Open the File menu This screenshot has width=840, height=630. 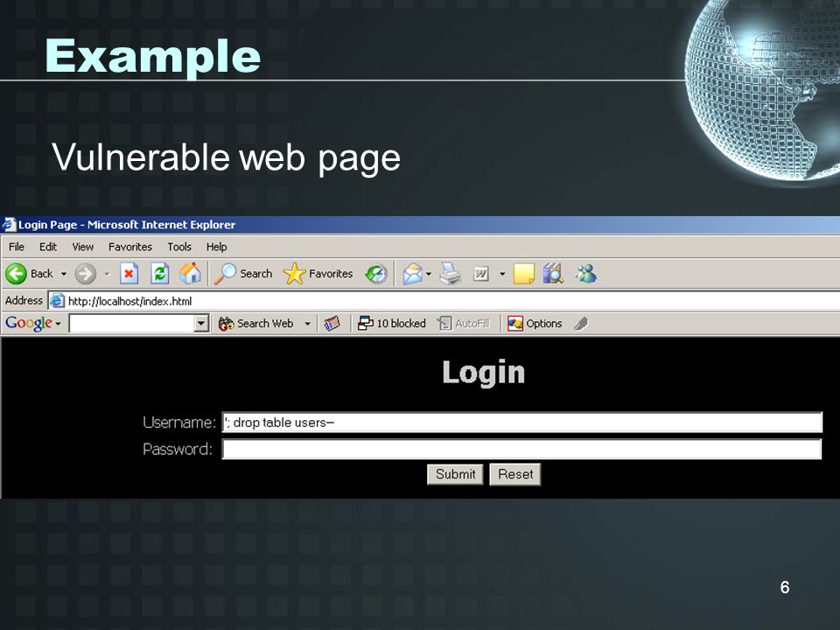16,247
